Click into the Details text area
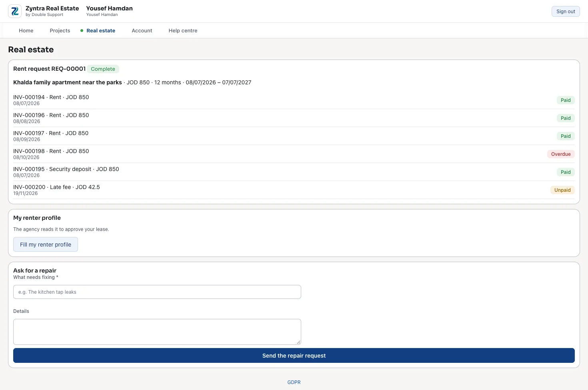 coord(157,332)
